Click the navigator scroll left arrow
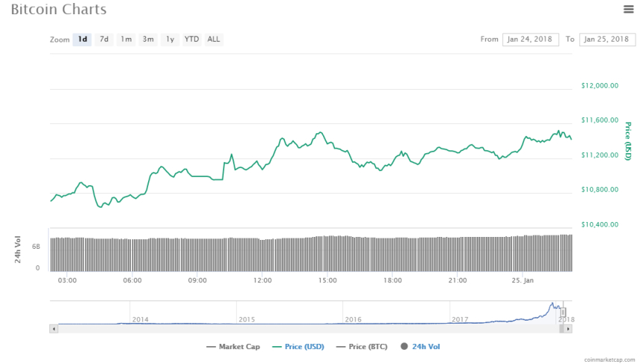643x364 pixels. click(x=53, y=328)
